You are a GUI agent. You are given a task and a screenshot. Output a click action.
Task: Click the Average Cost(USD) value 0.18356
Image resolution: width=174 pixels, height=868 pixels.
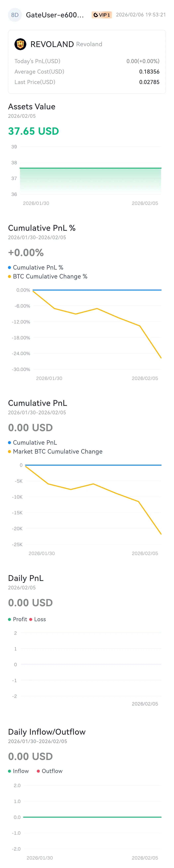(149, 71)
